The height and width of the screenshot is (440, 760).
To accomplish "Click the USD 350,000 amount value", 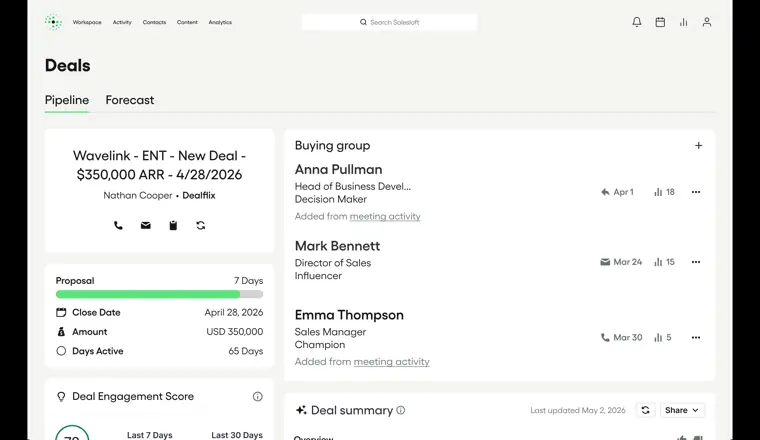I will click(235, 332).
